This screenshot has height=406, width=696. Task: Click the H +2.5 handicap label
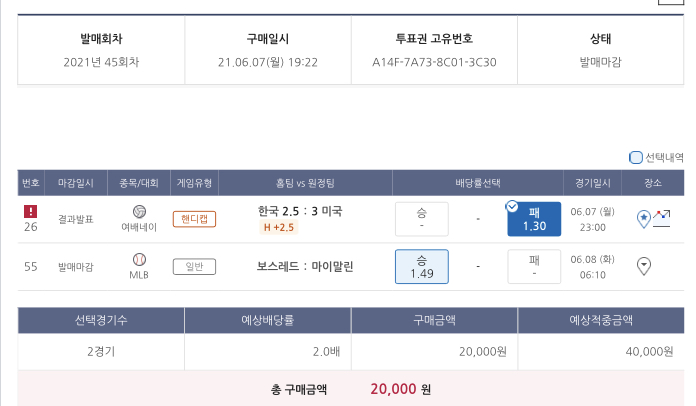coord(278,228)
